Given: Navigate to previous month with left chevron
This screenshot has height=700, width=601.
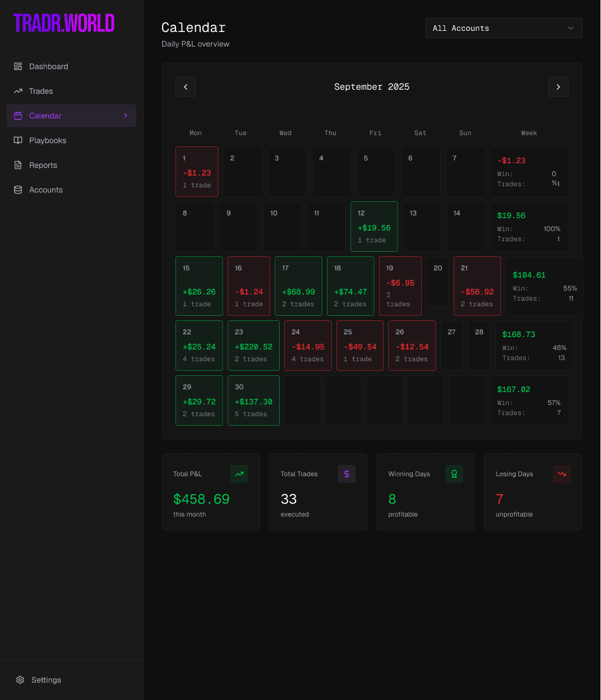Looking at the screenshot, I should coord(186,87).
